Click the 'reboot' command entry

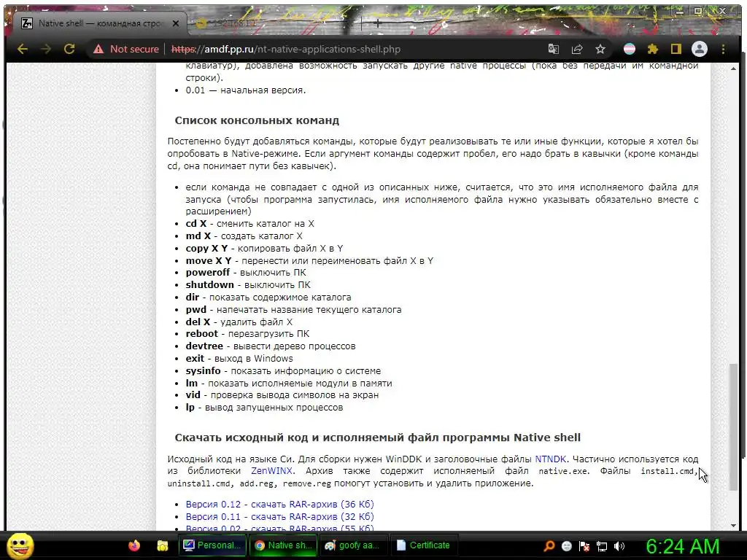click(x=247, y=334)
